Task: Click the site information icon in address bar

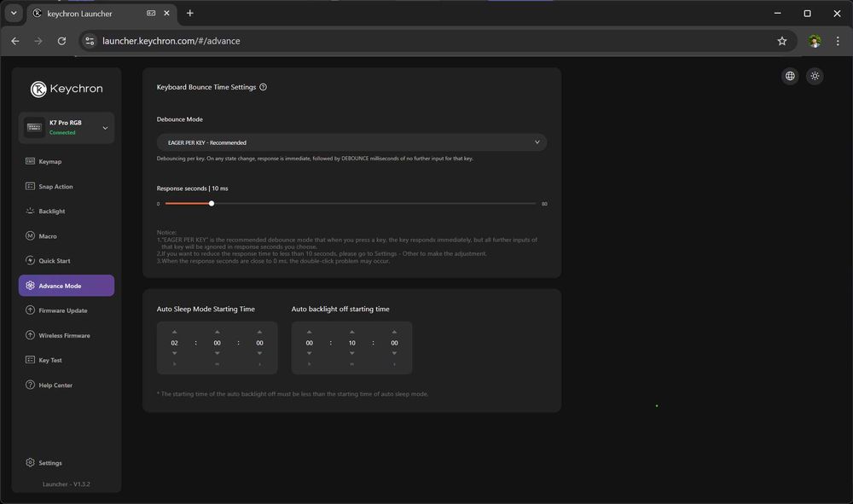Action: [x=90, y=41]
